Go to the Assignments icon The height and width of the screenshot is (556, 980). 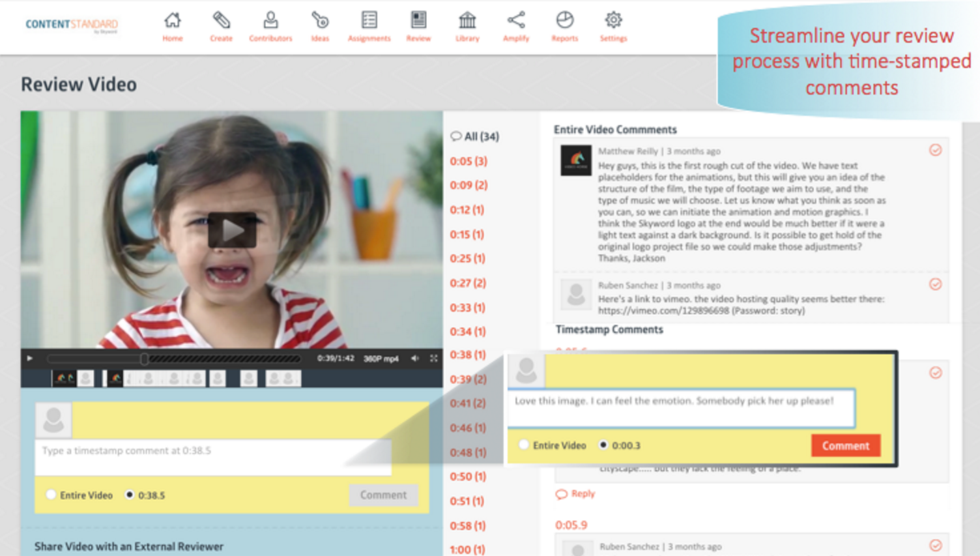pos(369,20)
